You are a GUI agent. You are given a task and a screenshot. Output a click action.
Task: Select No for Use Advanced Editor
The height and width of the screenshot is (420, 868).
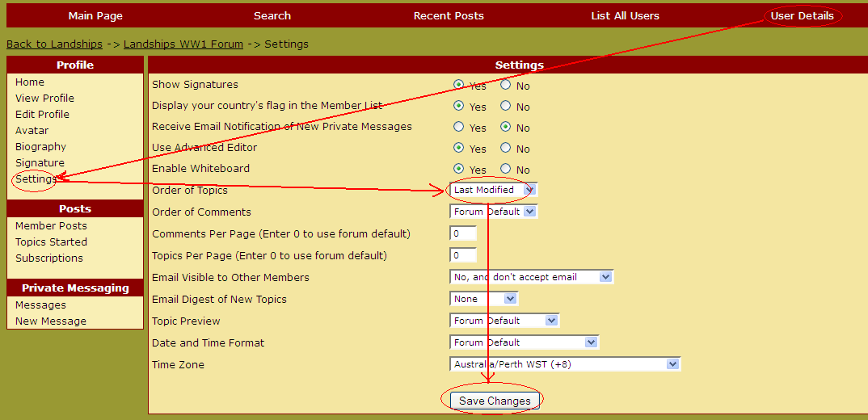coord(506,148)
